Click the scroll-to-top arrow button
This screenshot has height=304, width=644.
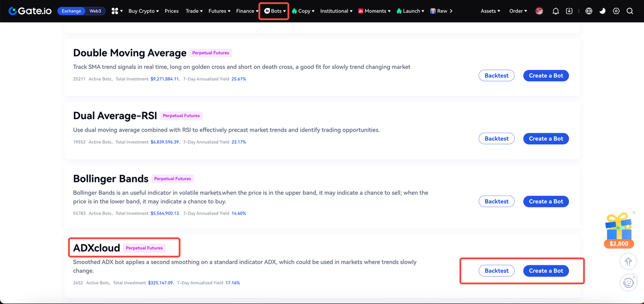tap(628, 262)
